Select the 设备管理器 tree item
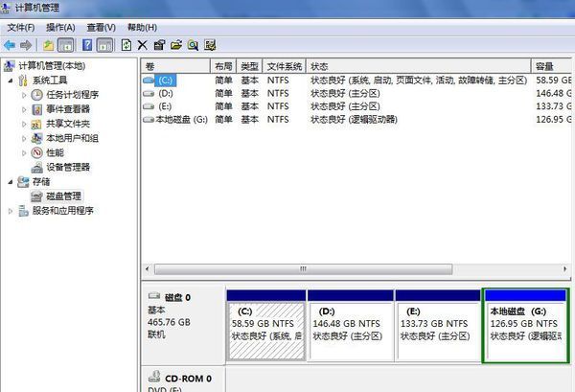 pos(68,168)
